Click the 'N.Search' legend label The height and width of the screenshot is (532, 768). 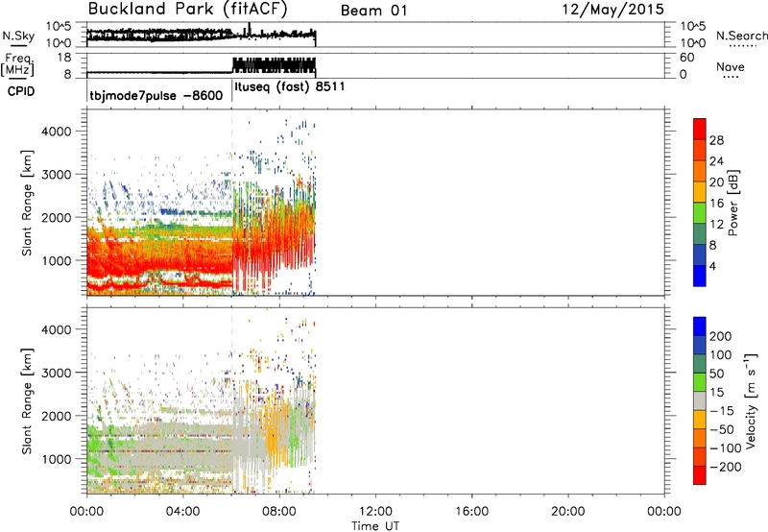(741, 36)
